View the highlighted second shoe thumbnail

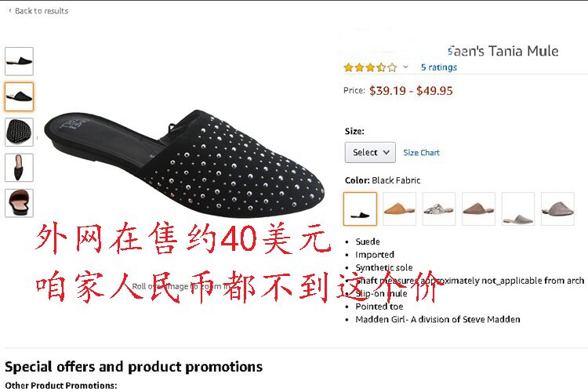[x=19, y=96]
